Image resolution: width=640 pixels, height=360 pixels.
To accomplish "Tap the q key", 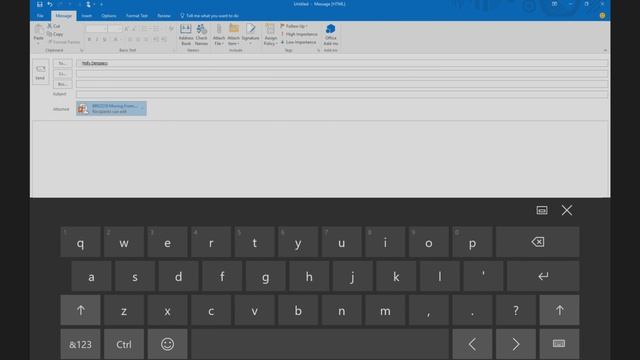I will pyautogui.click(x=80, y=242).
